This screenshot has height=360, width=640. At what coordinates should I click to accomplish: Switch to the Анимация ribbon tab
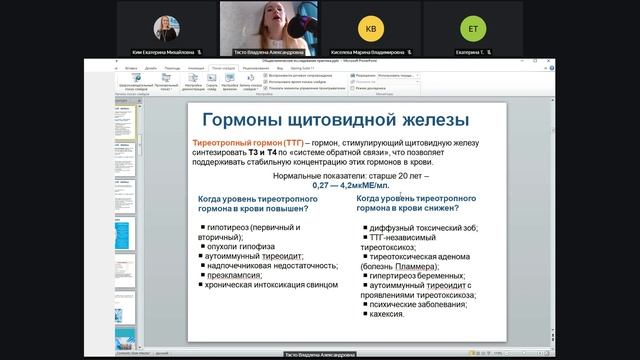[196, 68]
